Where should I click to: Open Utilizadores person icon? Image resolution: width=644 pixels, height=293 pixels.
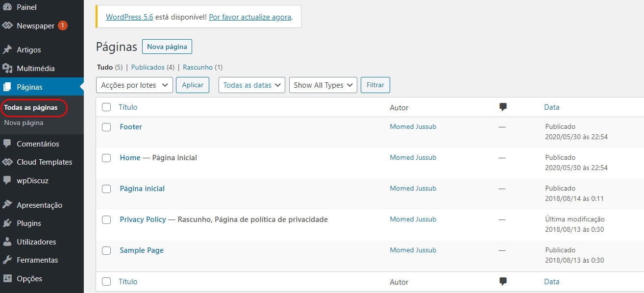pyautogui.click(x=7, y=242)
